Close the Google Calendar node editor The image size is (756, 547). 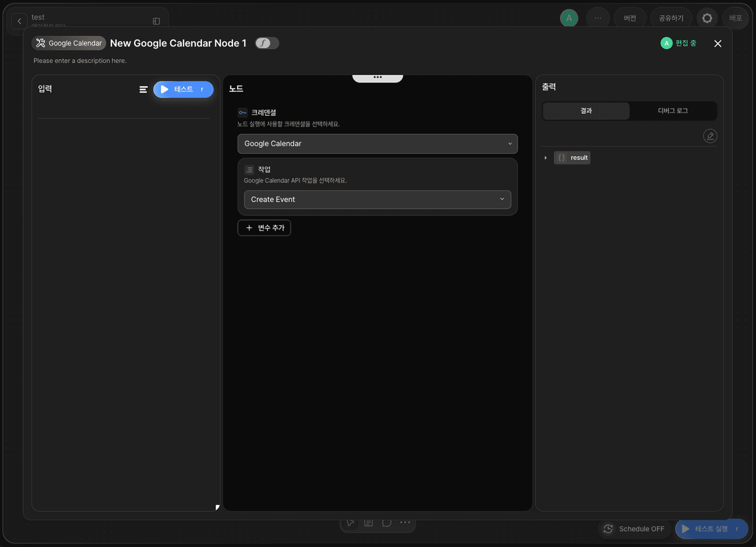click(x=718, y=43)
